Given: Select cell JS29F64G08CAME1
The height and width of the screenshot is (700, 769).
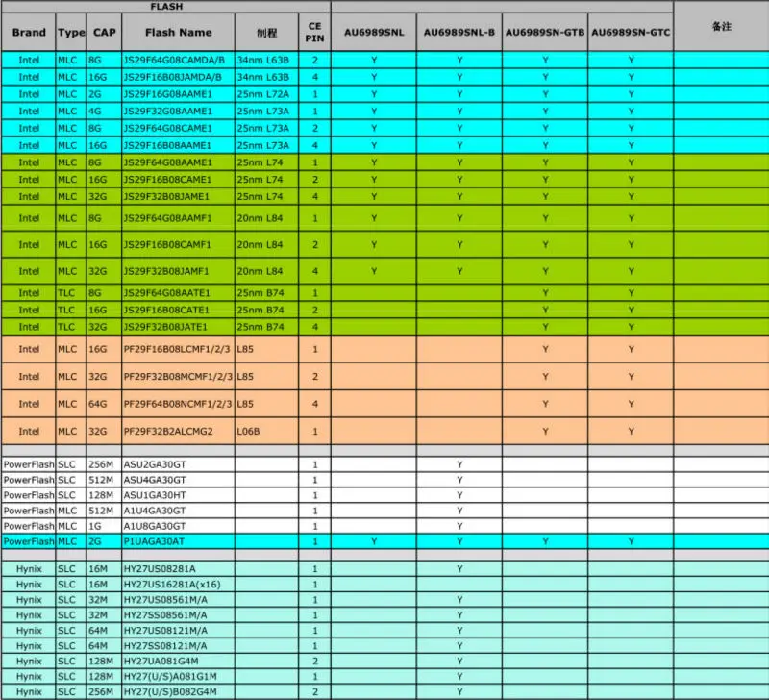Looking at the screenshot, I should click(x=179, y=129).
